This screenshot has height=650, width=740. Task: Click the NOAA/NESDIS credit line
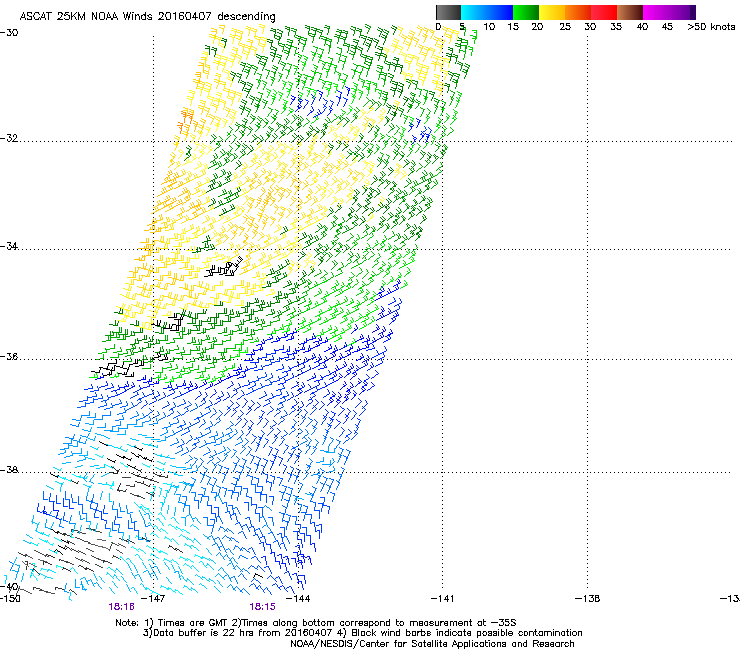[432, 644]
